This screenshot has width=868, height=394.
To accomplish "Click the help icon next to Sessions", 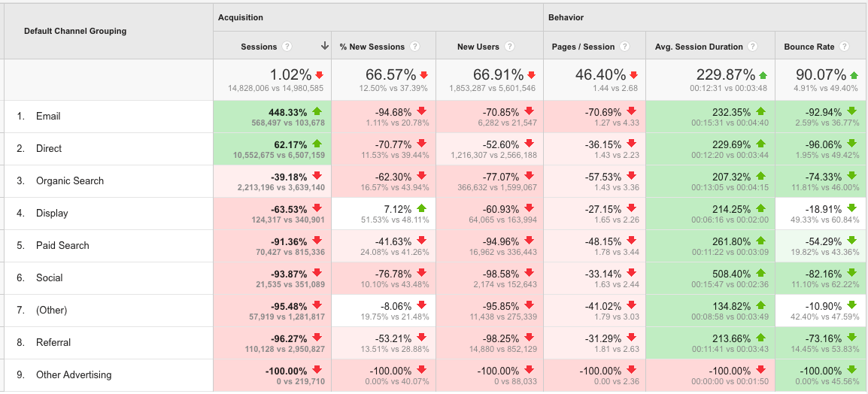I will click(287, 47).
